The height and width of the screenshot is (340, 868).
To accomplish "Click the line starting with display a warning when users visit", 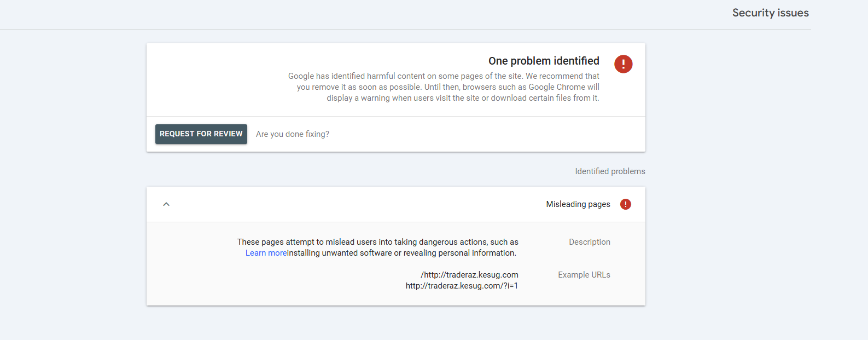I will (x=462, y=98).
